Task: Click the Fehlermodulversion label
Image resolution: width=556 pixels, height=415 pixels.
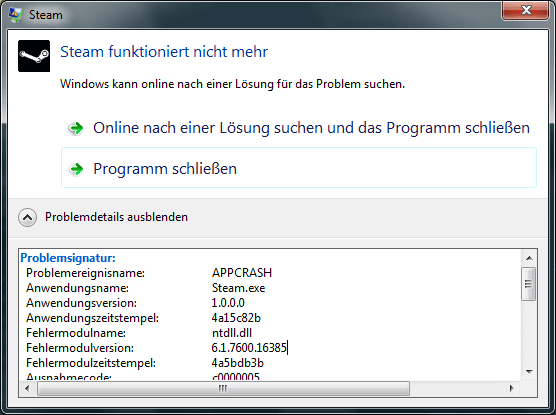Action: tap(80, 348)
